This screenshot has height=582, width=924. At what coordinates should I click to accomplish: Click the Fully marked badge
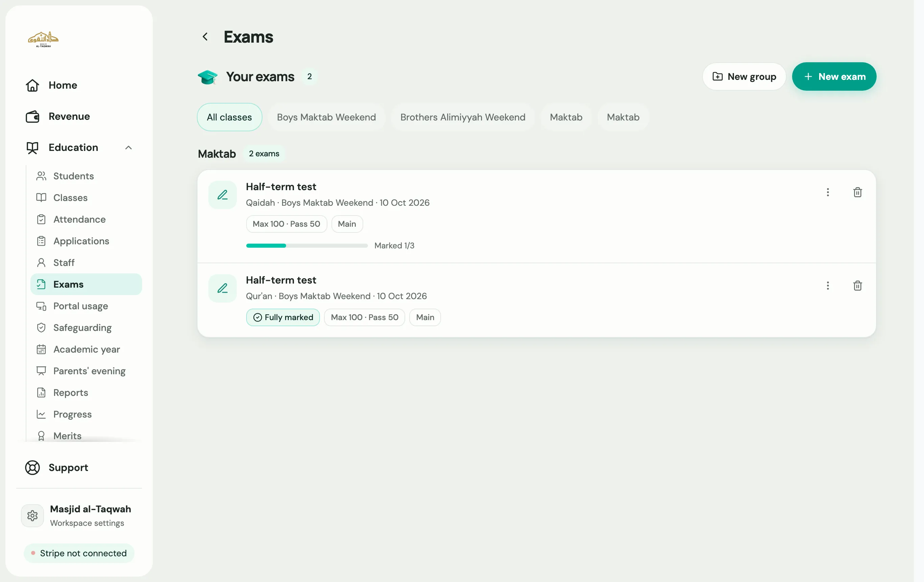(x=283, y=317)
